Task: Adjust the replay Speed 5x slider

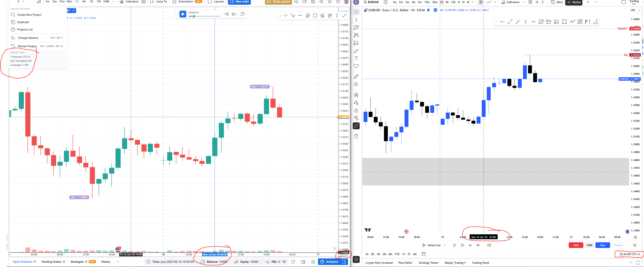Action: coord(204,16)
